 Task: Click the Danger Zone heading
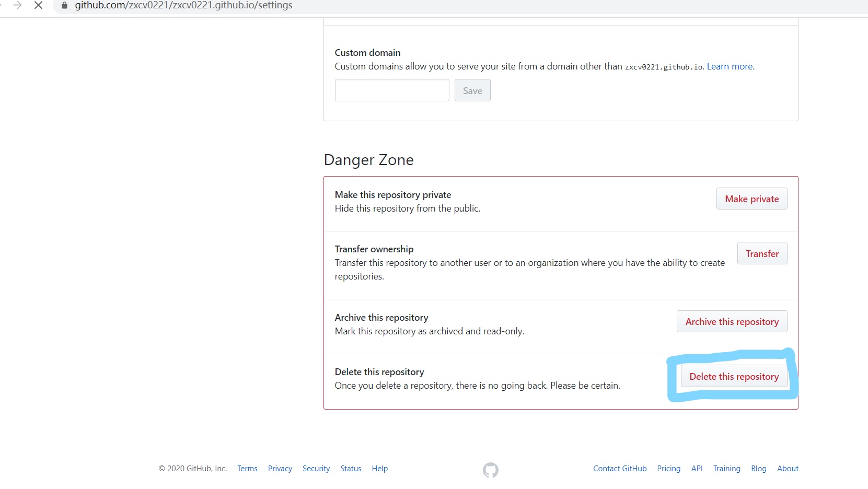[x=369, y=160]
